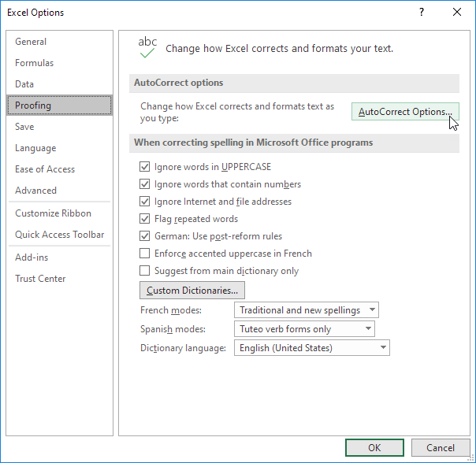Select the Formulas category
The image size is (476, 463).
[x=59, y=63]
